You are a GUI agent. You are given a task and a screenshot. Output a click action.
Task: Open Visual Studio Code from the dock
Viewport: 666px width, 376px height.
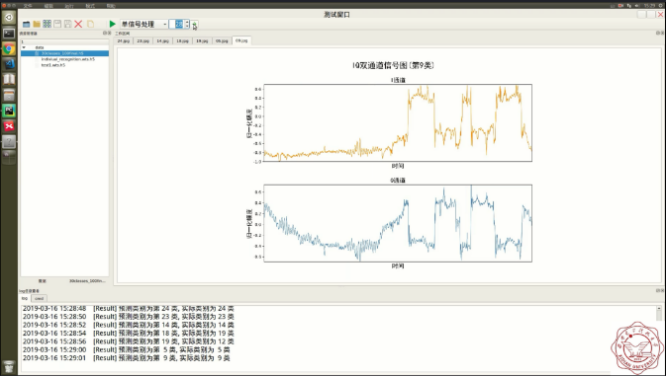[9, 64]
